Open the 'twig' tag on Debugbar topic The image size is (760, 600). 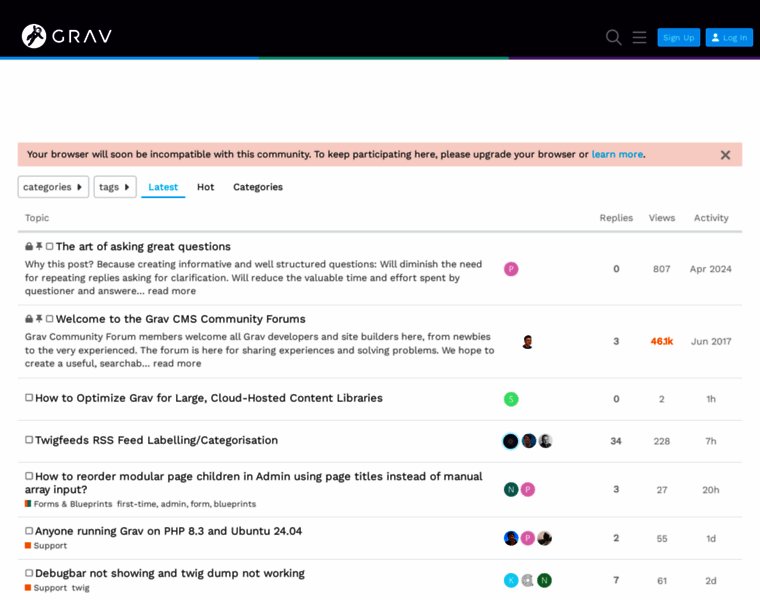[x=80, y=588]
